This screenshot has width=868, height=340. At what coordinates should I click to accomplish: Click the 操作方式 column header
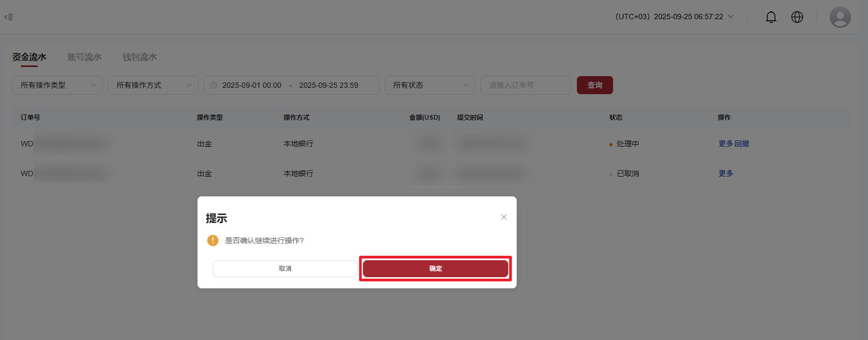click(x=296, y=117)
